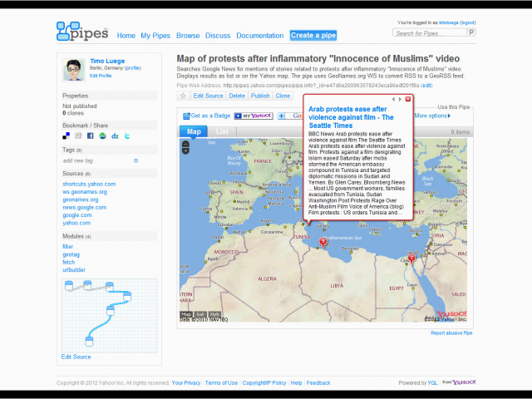Click the Clone button
The height and width of the screenshot is (399, 532).
point(283,96)
